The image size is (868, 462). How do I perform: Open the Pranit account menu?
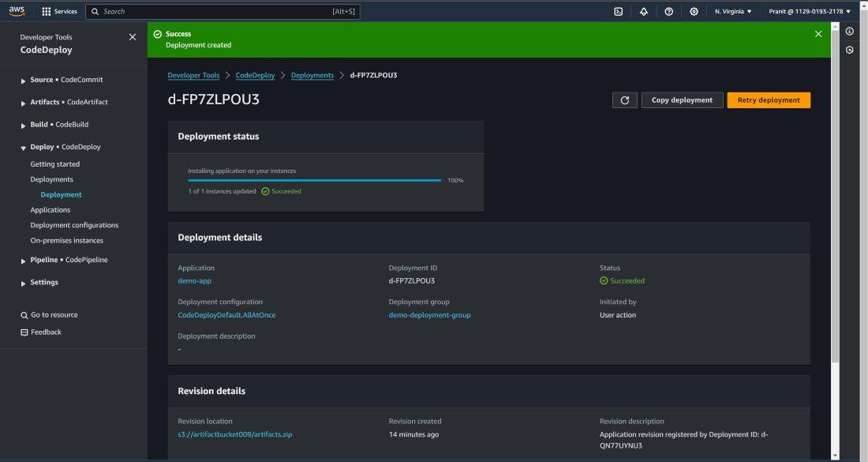click(x=810, y=12)
